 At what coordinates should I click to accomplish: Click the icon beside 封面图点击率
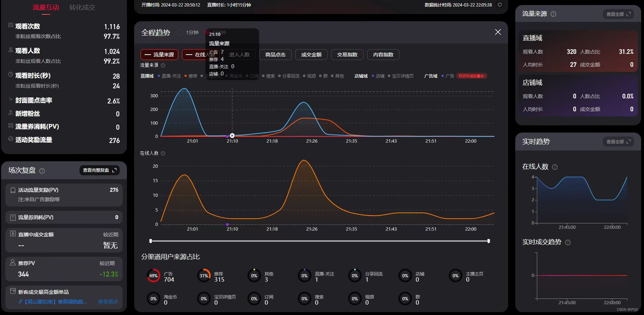(x=11, y=99)
